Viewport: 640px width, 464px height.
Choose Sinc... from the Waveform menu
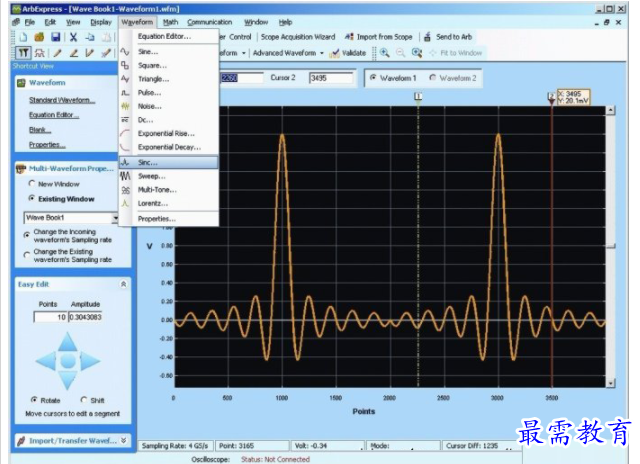pyautogui.click(x=169, y=162)
